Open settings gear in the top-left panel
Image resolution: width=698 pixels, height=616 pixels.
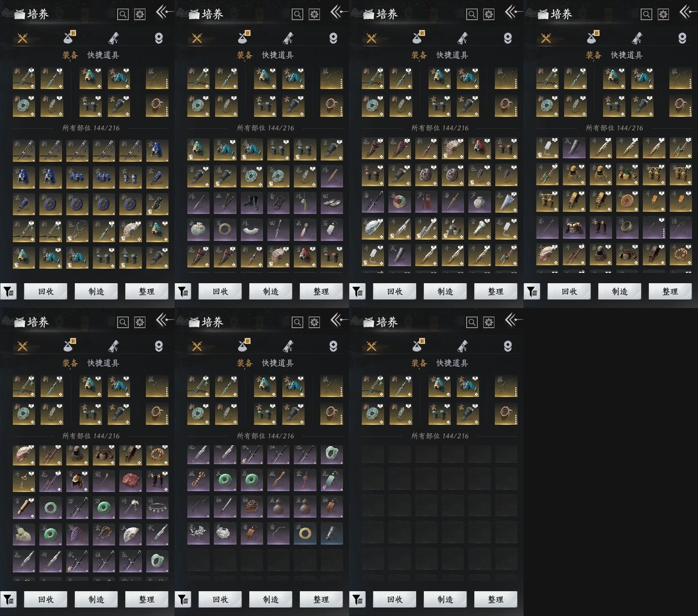pos(140,15)
